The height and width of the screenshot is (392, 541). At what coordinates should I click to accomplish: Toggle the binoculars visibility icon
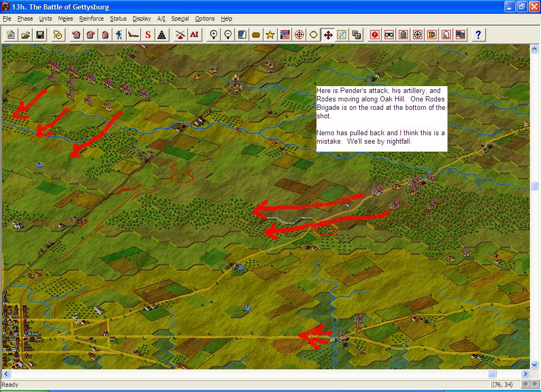point(389,34)
